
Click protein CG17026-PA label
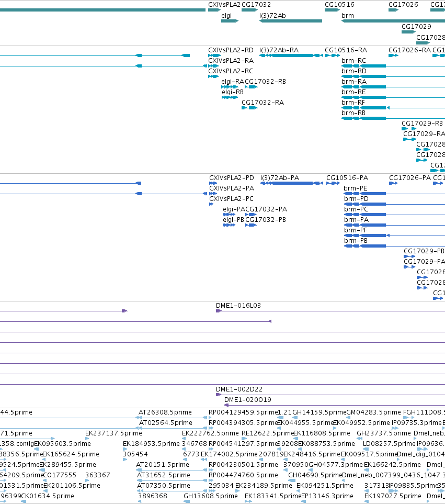pyautogui.click(x=410, y=178)
